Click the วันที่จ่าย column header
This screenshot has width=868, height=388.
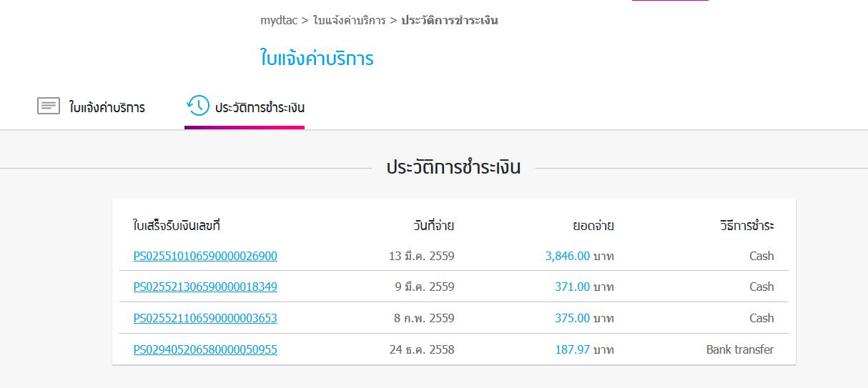433,226
